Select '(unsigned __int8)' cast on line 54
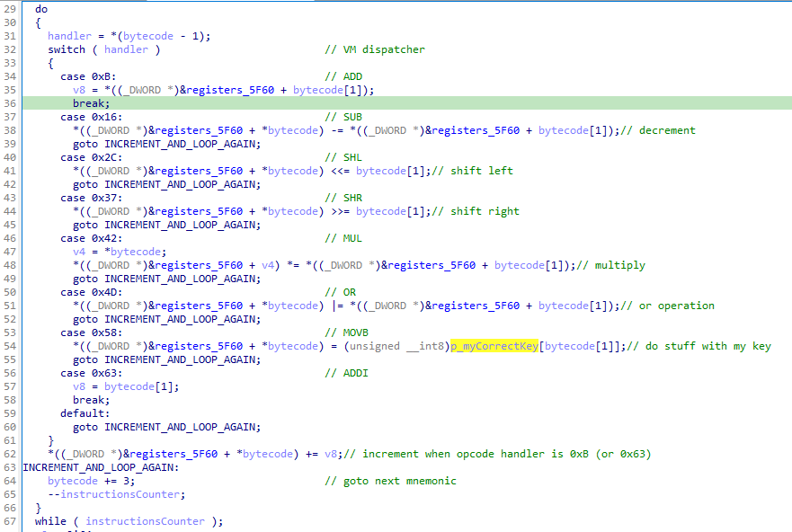This screenshot has width=792, height=532. pyautogui.click(x=397, y=346)
